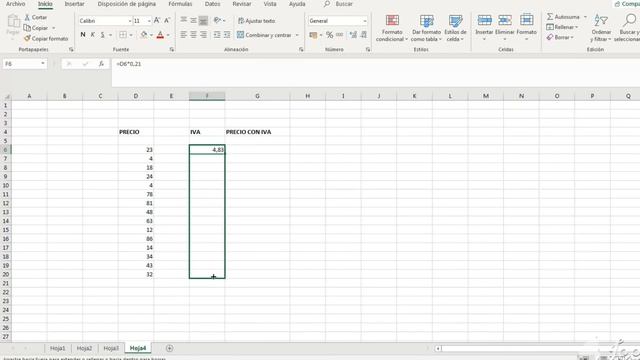Increase decimals icon
Image resolution: width=640 pixels, height=360 pixels.
point(353,35)
